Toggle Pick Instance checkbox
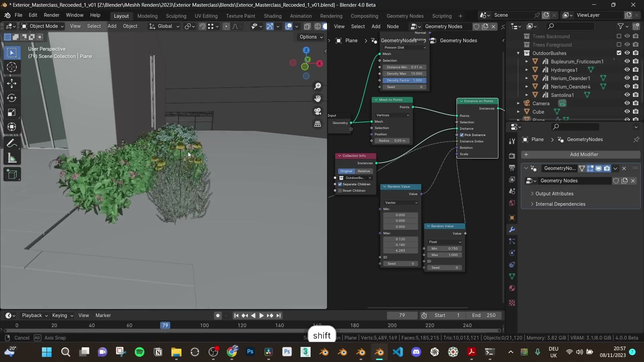 (462, 135)
